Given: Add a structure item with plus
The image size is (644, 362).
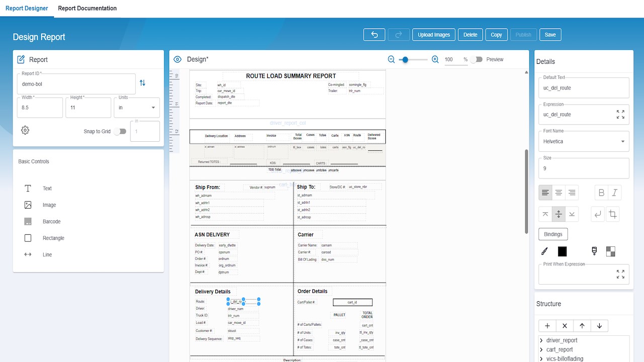Looking at the screenshot, I should click(547, 326).
